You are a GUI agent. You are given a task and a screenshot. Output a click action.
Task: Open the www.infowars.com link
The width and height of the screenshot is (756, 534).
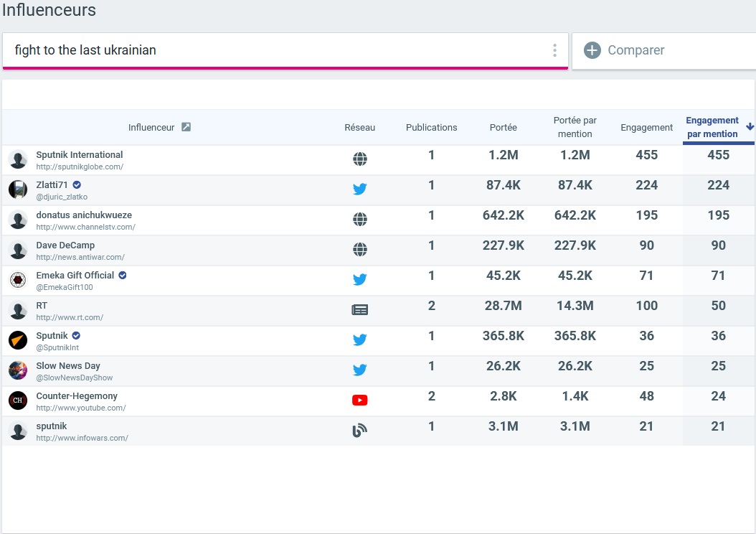click(82, 438)
